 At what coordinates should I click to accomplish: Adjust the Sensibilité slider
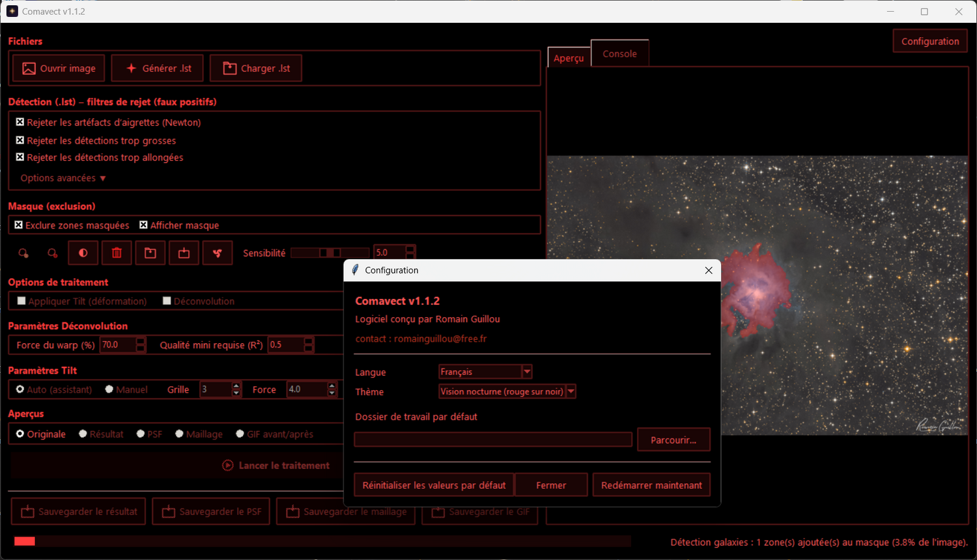(330, 253)
